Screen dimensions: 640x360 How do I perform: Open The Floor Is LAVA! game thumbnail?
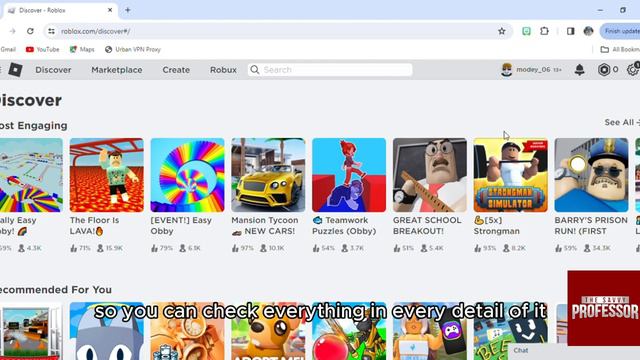click(x=107, y=175)
